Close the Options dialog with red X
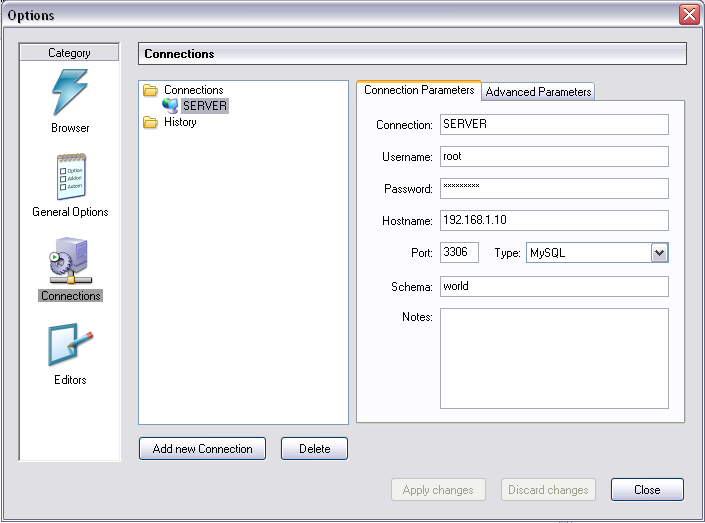Image resolution: width=705 pixels, height=523 pixels. [x=688, y=15]
